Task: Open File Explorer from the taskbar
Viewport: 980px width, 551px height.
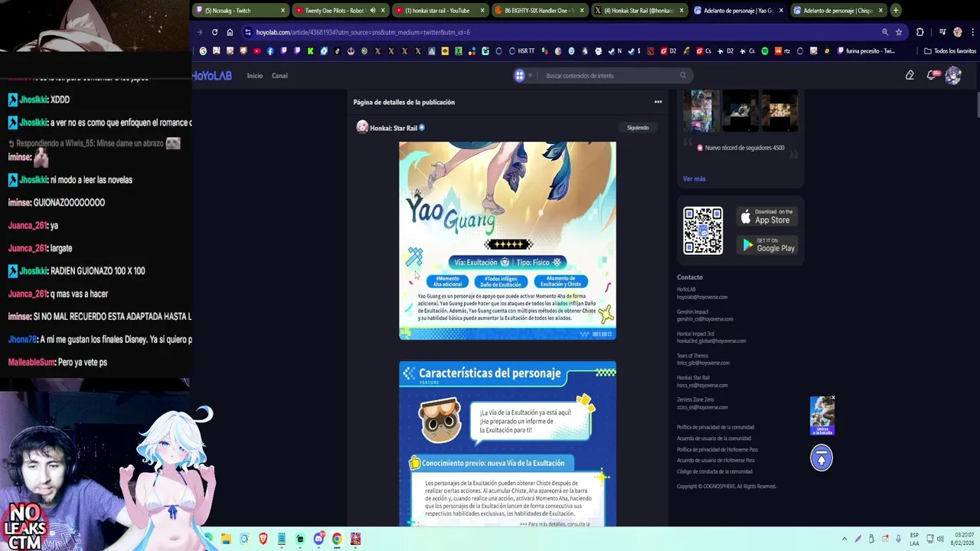Action: (226, 539)
